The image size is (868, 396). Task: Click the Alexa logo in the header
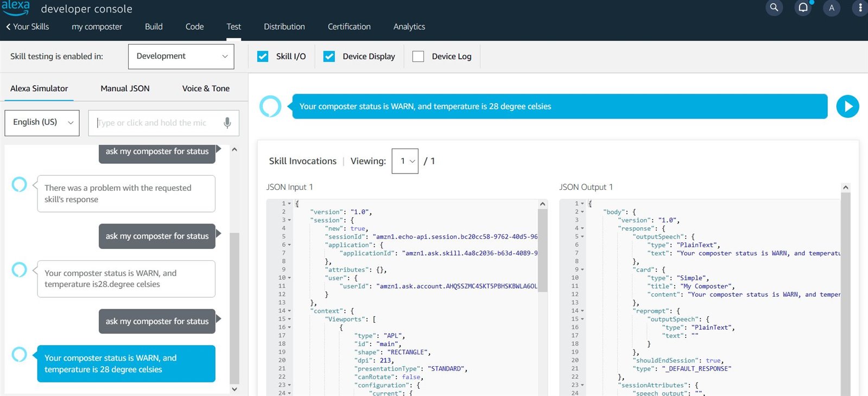[15, 8]
